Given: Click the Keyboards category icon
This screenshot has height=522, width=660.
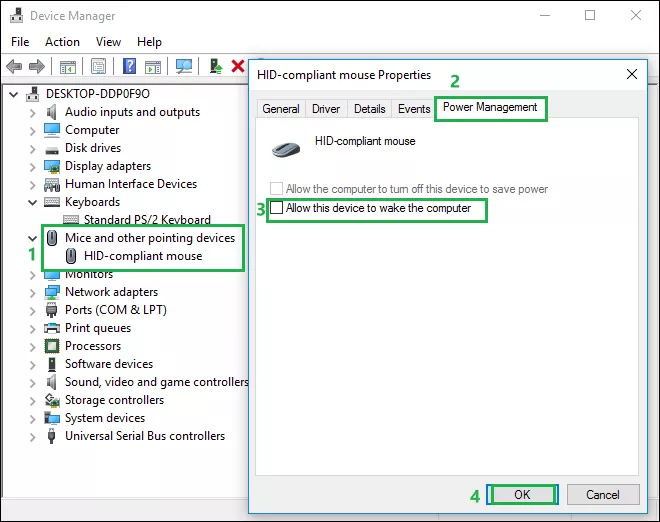Looking at the screenshot, I should pyautogui.click(x=52, y=202).
